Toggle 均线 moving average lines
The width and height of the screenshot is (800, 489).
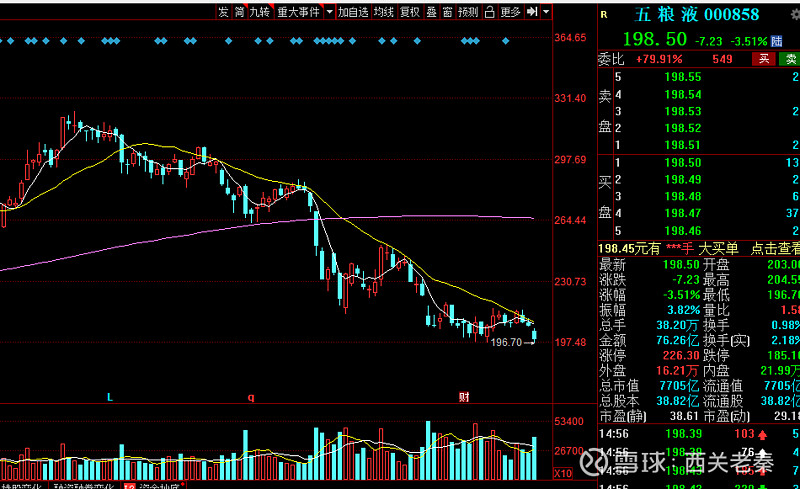384,12
